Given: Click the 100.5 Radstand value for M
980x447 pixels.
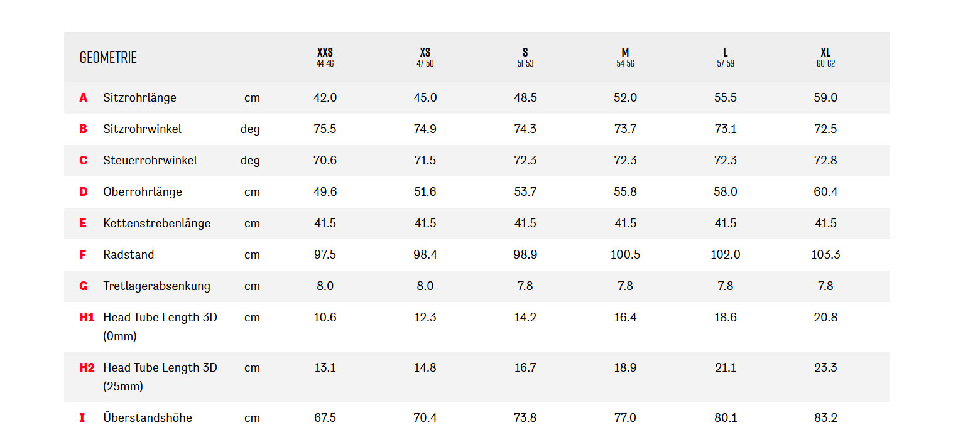Looking at the screenshot, I should tap(625, 255).
